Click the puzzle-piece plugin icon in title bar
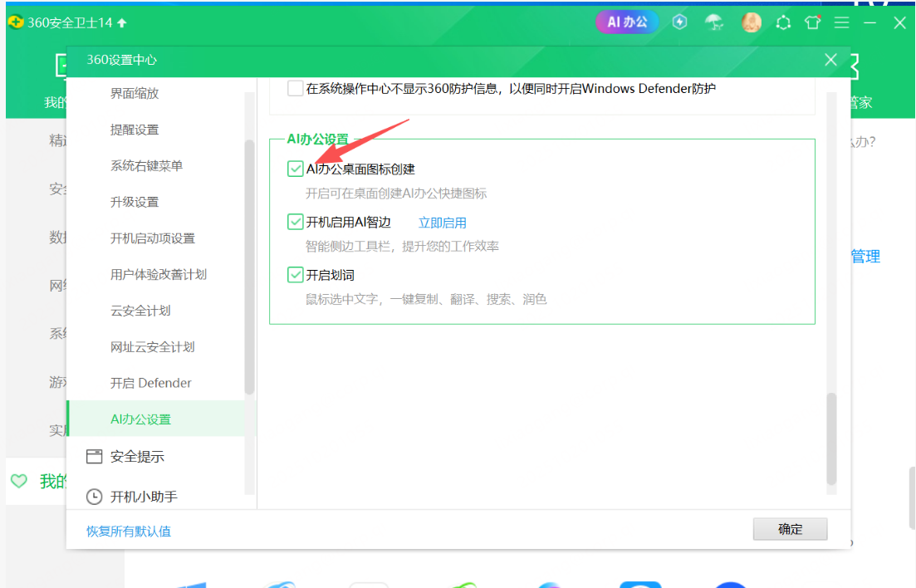The width and height of the screenshot is (916, 588). click(x=783, y=22)
